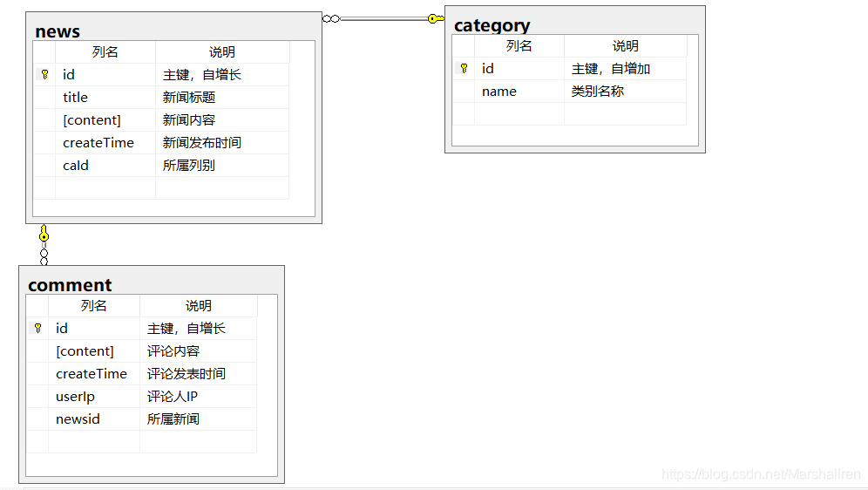Select the category table title
The width and height of the screenshot is (868, 490).
point(492,25)
